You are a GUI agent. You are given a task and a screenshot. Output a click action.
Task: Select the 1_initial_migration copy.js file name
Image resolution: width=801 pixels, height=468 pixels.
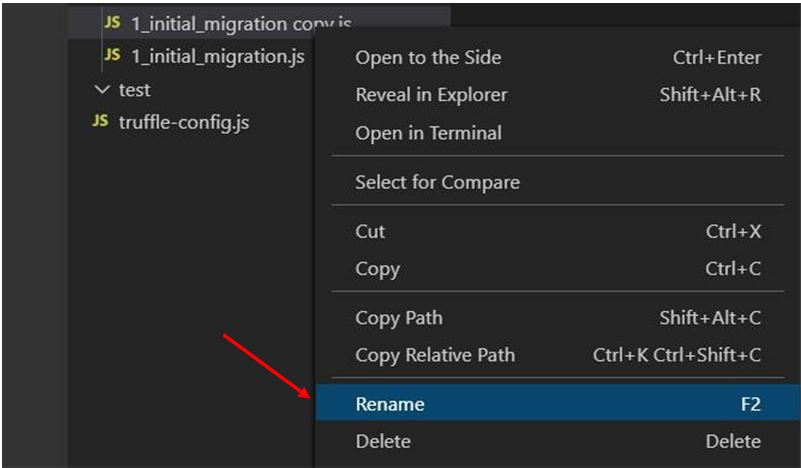pyautogui.click(x=240, y=23)
